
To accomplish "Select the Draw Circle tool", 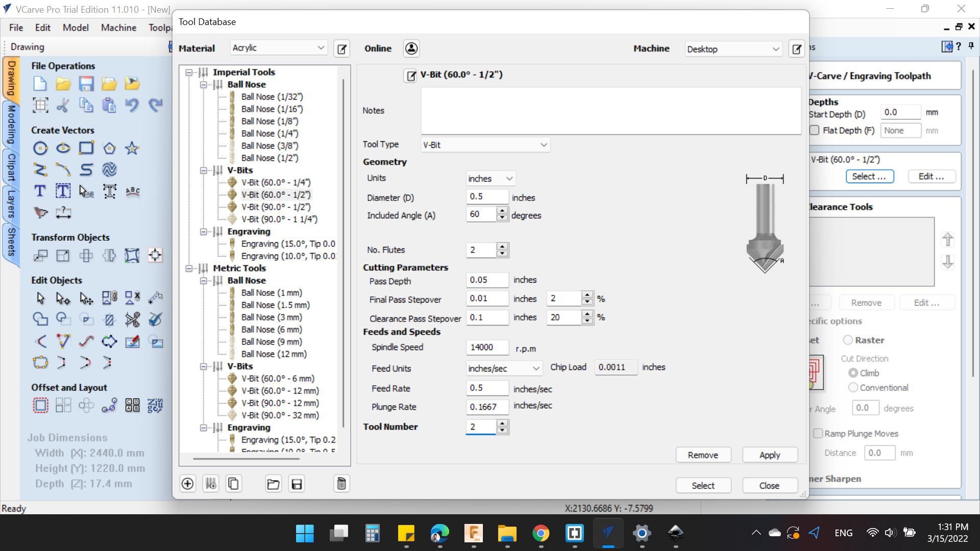I will point(40,148).
